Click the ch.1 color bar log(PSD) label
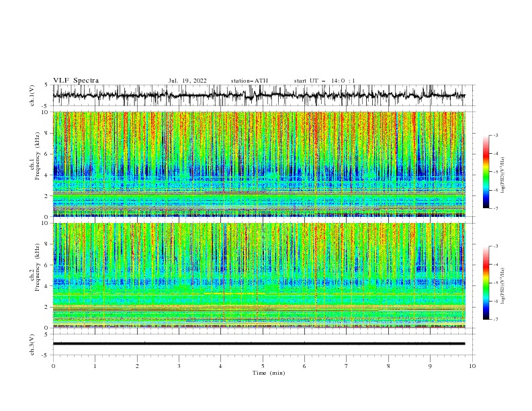The width and height of the screenshot is (532, 411). 503,175
